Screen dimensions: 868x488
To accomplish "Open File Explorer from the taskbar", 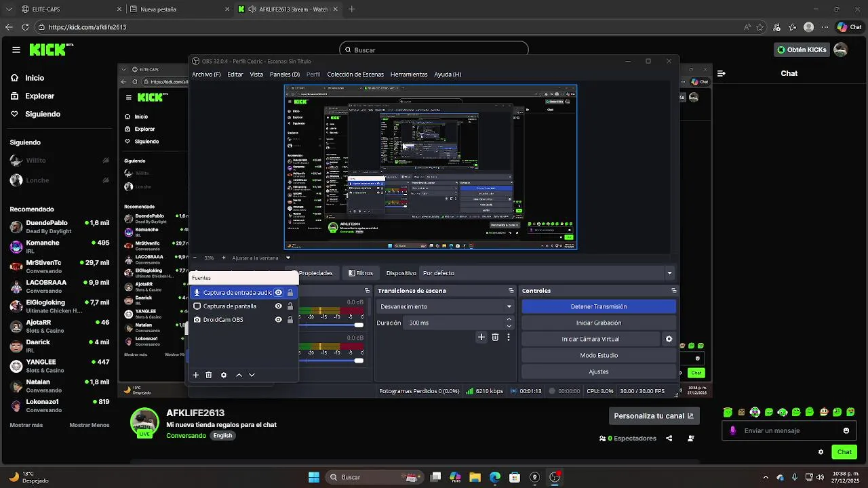I will coord(475,477).
